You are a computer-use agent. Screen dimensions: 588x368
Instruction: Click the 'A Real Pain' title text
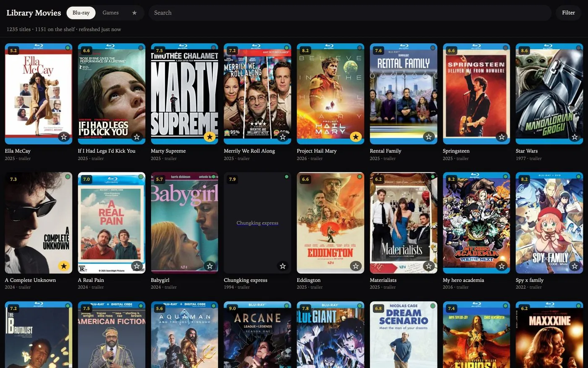pos(91,280)
